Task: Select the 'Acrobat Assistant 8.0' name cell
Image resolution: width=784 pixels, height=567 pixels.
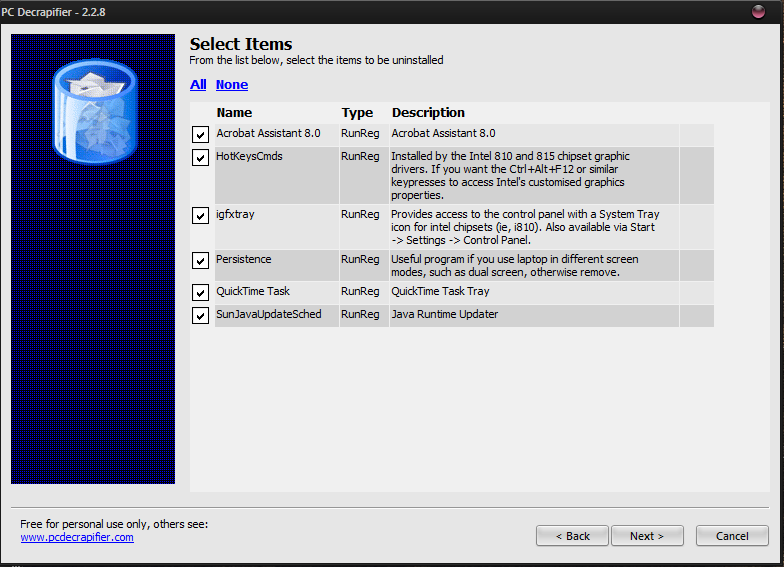Action: tap(277, 134)
